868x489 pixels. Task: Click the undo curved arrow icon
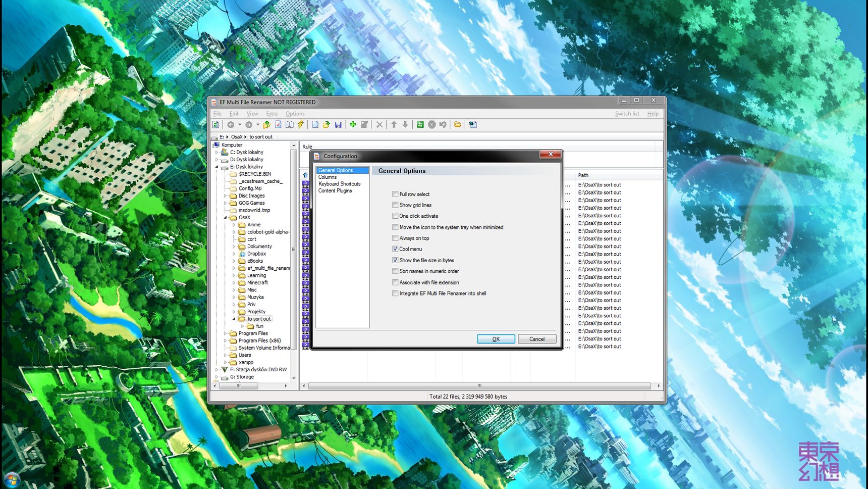443,125
